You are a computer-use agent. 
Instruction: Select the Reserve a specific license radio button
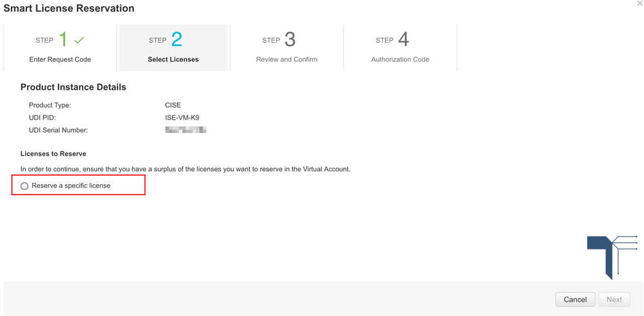pos(25,186)
